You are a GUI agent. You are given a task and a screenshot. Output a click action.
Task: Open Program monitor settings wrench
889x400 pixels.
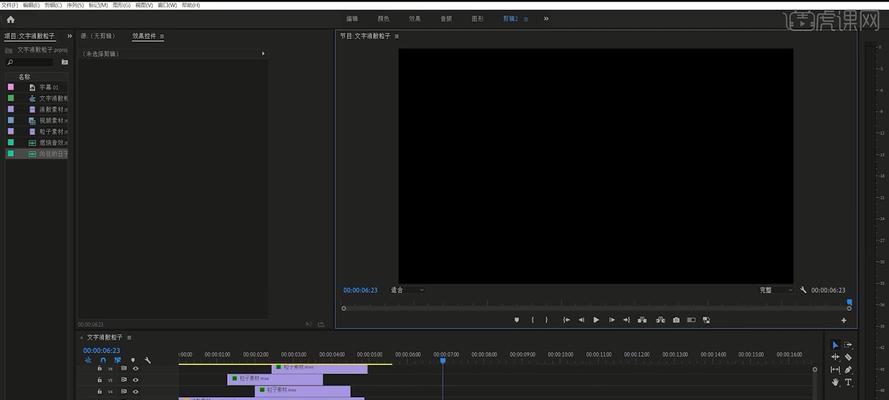803,290
